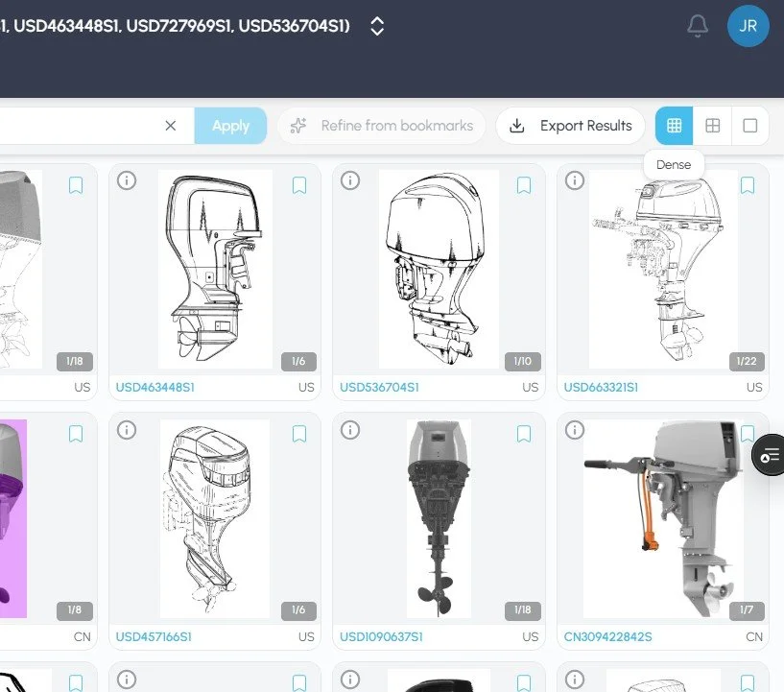Show info for USD536704S1
This screenshot has height=692, width=784.
point(350,180)
